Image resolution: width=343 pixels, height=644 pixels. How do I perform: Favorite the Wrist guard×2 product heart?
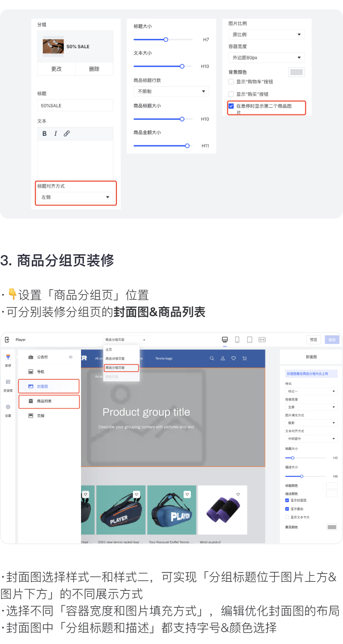[238, 494]
